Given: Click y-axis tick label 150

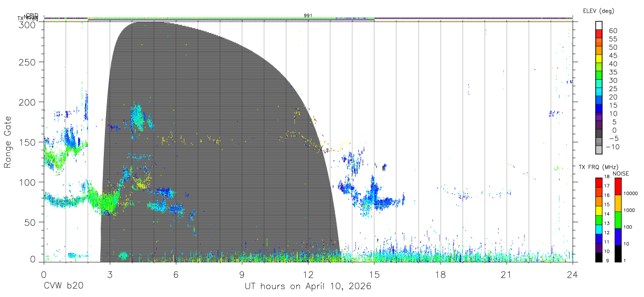Looking at the screenshot, I should coord(28,142).
